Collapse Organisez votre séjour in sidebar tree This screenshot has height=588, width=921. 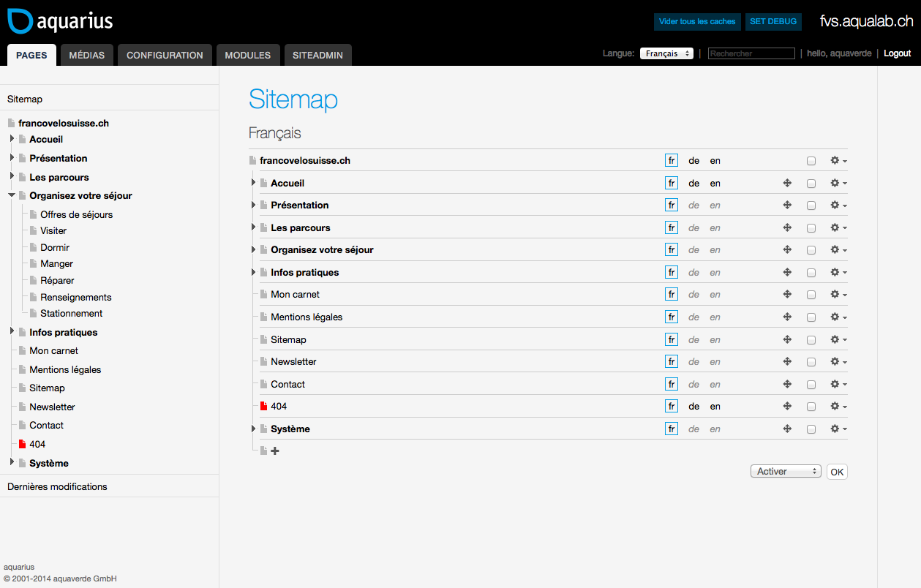coord(12,195)
